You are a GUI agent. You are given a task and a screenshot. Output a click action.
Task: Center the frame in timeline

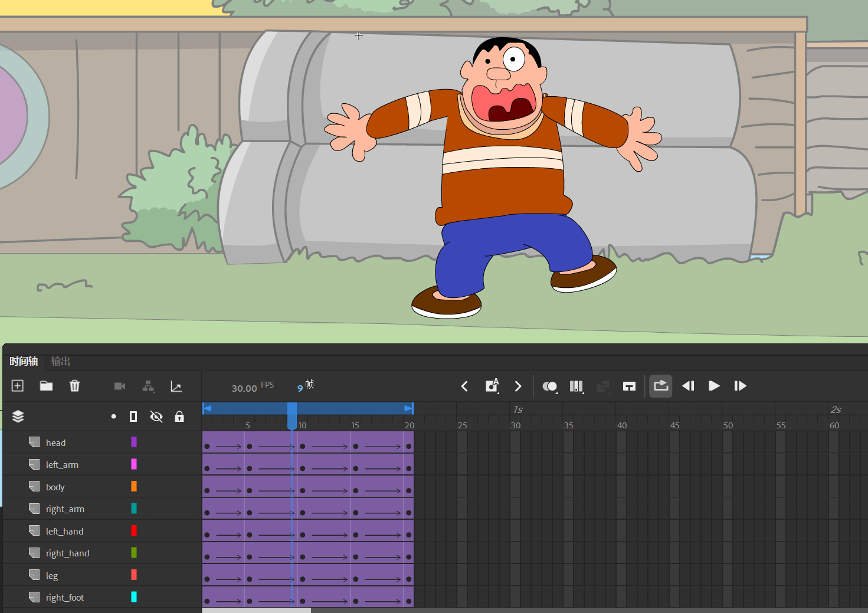(629, 386)
